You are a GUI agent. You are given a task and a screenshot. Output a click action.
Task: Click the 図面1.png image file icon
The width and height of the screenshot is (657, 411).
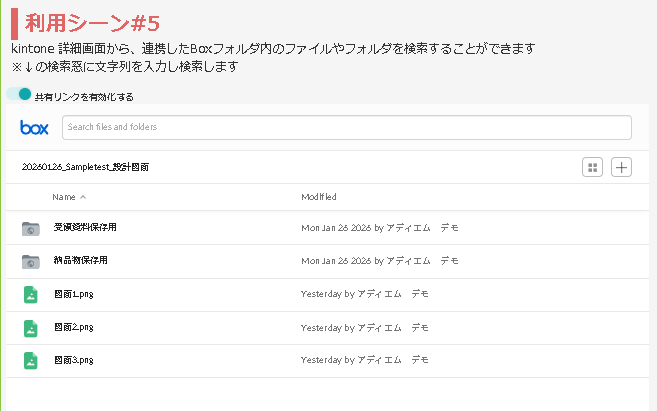coord(31,295)
